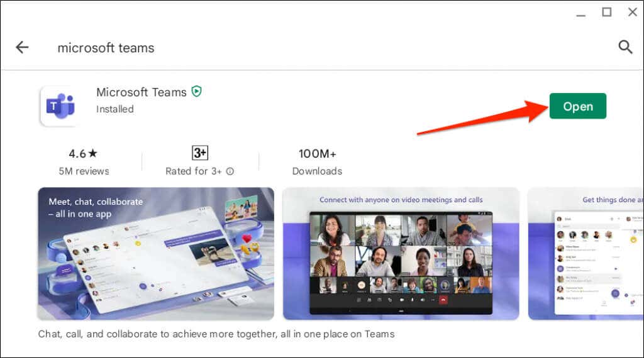Click the Microsoft Teams title text
644x358 pixels.
tap(142, 92)
